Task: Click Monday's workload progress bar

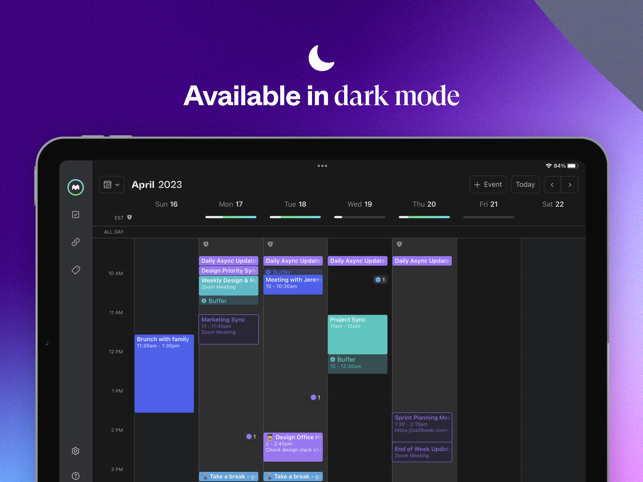Action: [x=231, y=217]
